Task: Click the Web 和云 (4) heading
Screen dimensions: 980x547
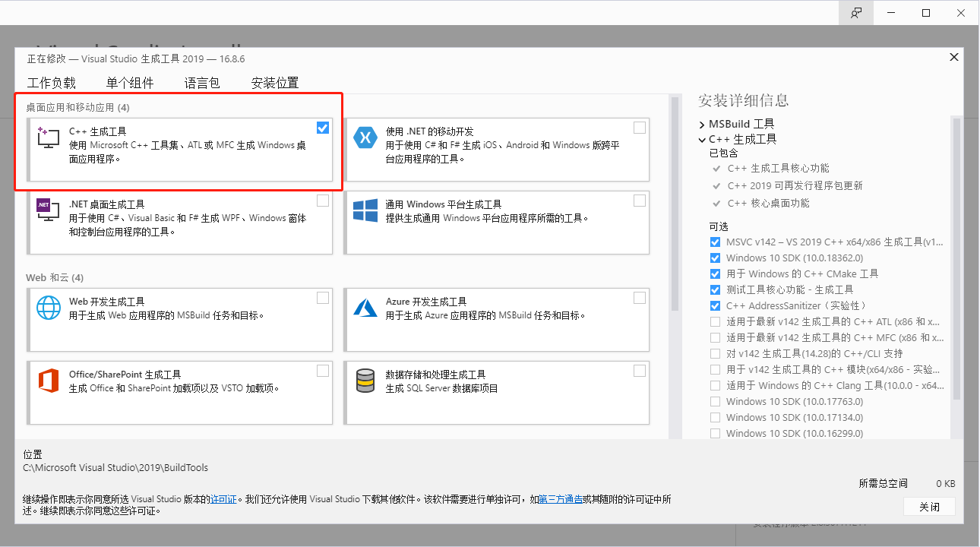Action: click(55, 277)
